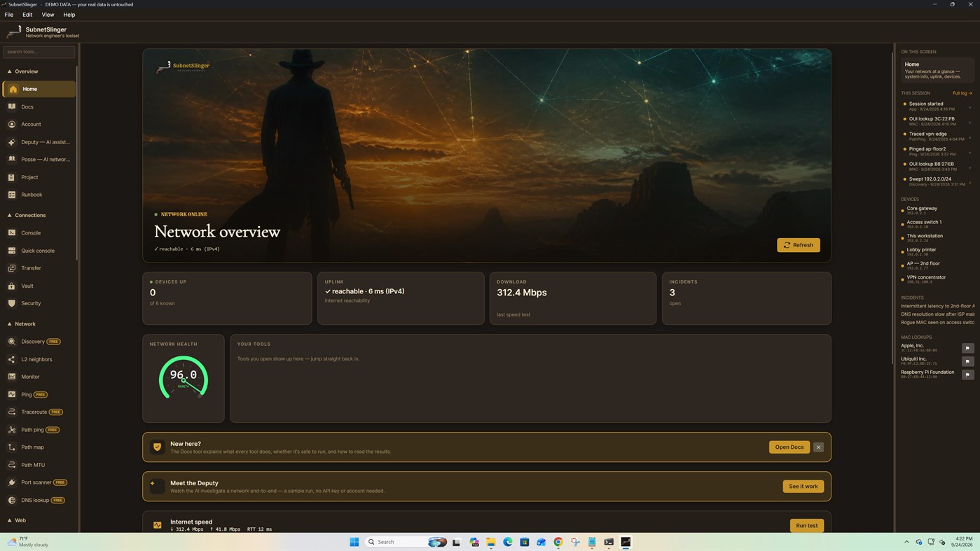Open the View menu
This screenshot has height=551, width=980.
48,15
